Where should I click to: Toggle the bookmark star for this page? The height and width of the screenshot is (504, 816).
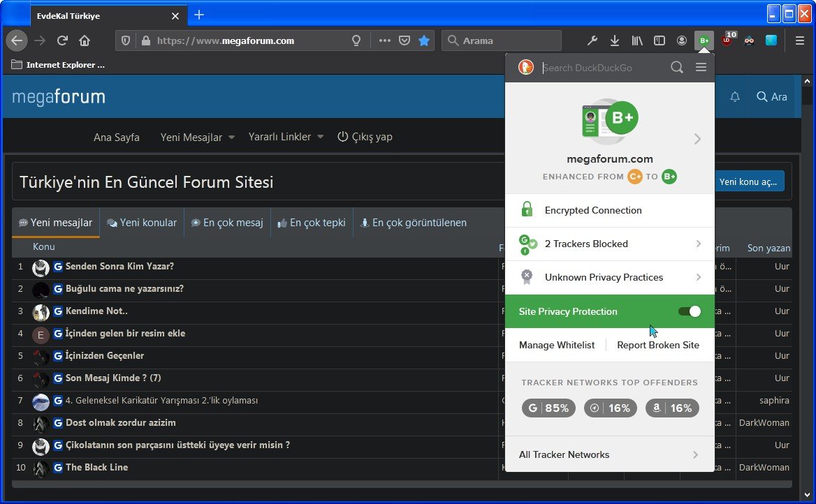(x=424, y=40)
